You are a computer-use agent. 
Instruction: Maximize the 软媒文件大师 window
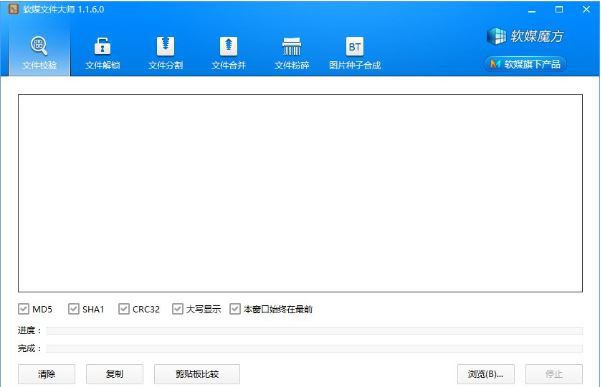click(x=559, y=10)
